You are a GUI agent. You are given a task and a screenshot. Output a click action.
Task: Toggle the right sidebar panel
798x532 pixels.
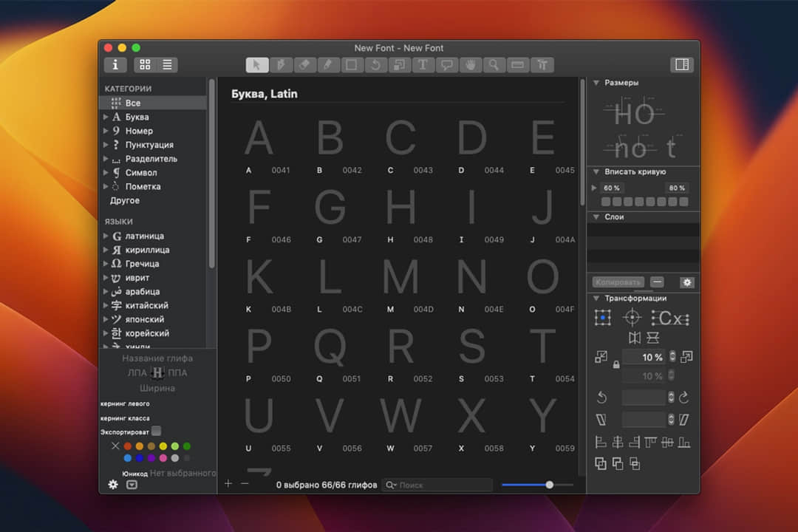(681, 65)
